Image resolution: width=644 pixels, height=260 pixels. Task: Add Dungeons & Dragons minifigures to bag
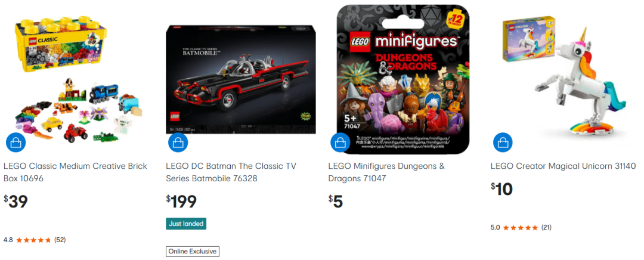click(340, 143)
